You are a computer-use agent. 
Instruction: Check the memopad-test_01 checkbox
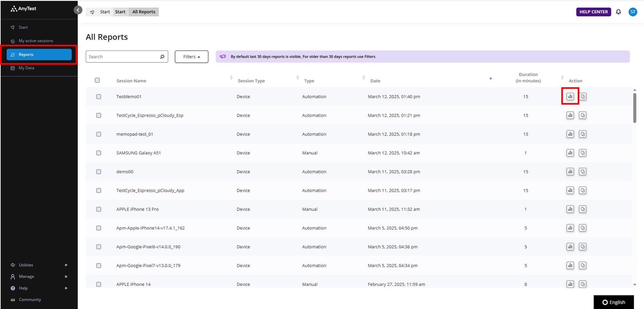[x=99, y=134]
